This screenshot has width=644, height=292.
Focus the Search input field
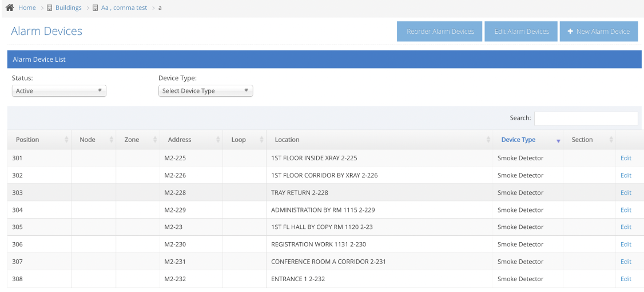[586, 118]
